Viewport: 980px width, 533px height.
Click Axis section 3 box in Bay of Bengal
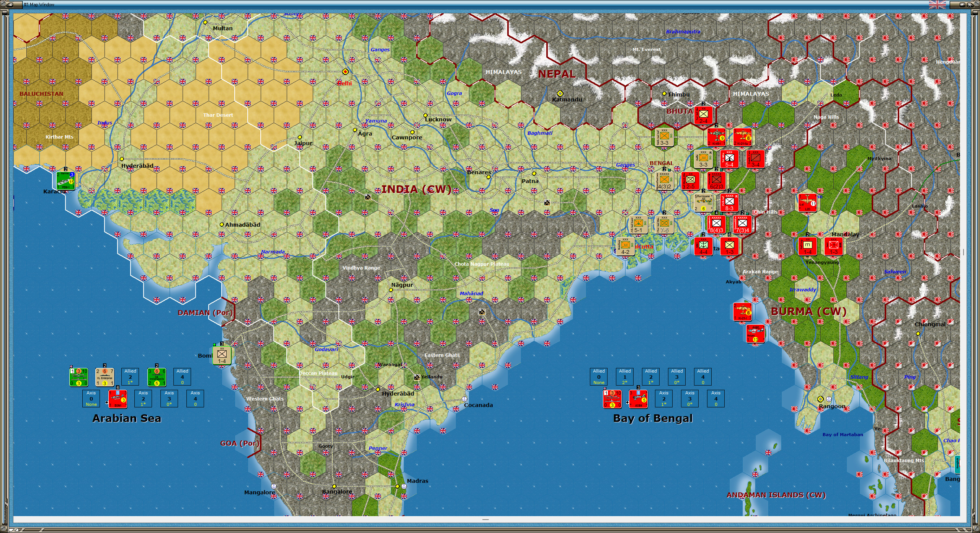[x=690, y=399]
